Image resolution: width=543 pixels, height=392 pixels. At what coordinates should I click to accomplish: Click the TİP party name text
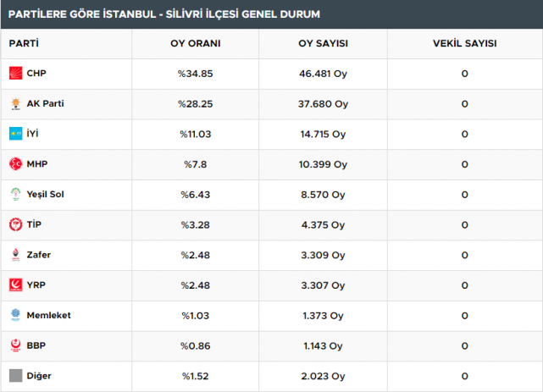(34, 224)
